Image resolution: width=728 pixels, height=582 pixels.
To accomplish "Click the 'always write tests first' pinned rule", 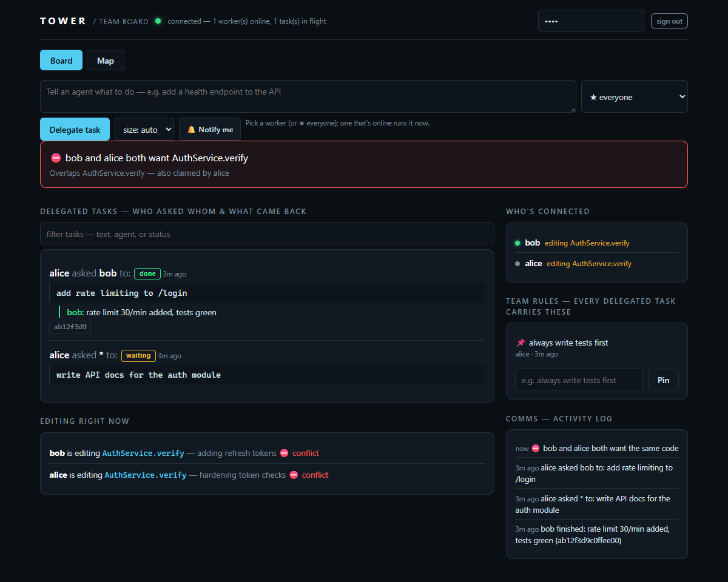I will 568,343.
